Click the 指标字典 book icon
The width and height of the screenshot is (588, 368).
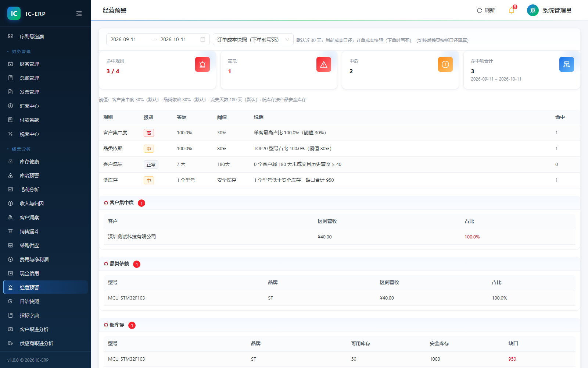pos(11,315)
